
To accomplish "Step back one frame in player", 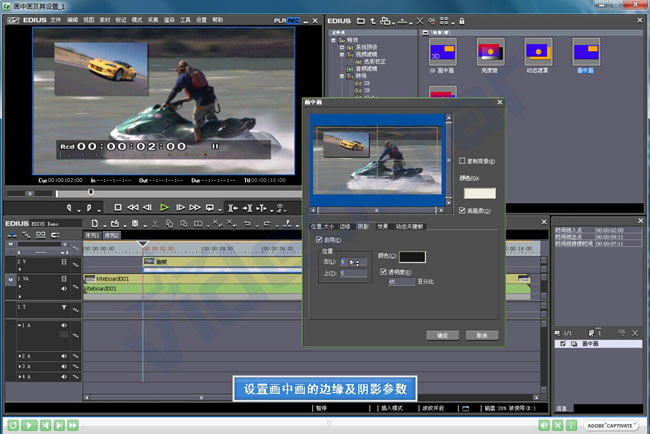I will pos(147,207).
